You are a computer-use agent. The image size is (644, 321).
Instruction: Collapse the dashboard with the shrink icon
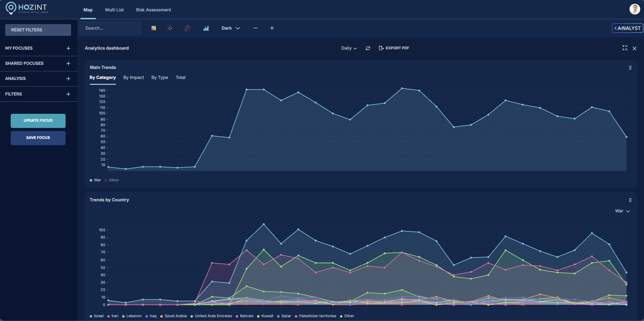pos(625,48)
